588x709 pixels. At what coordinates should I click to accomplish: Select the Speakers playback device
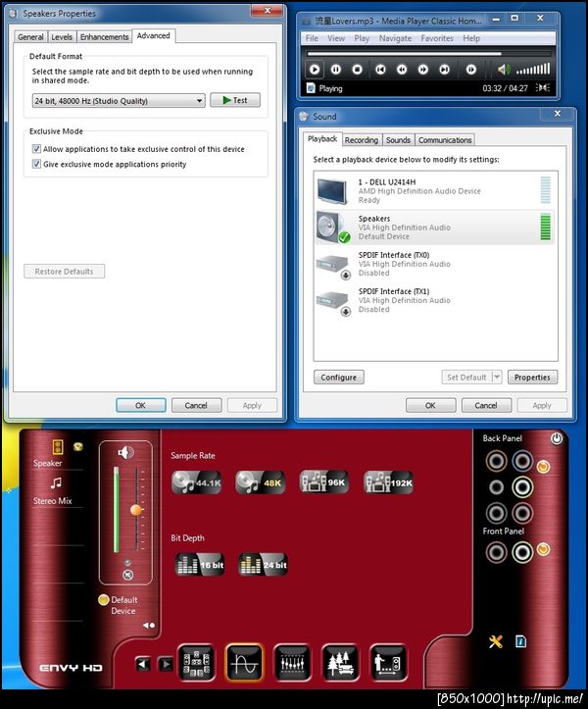click(435, 227)
